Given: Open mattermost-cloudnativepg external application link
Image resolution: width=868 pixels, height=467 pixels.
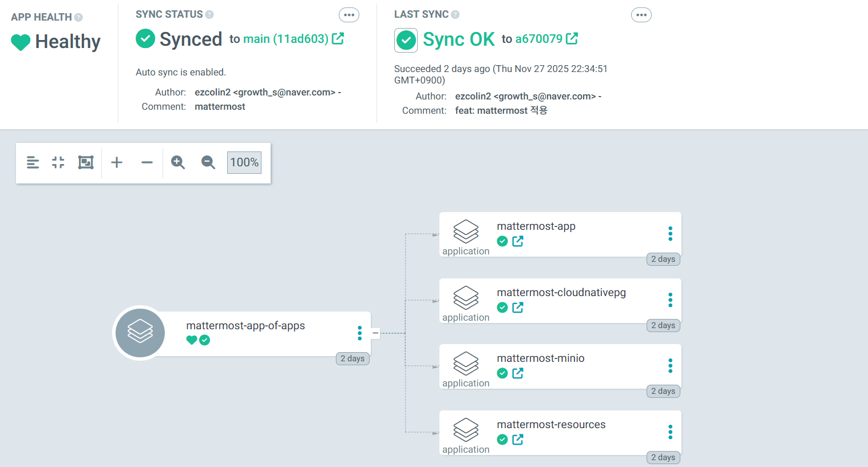Looking at the screenshot, I should tap(518, 308).
